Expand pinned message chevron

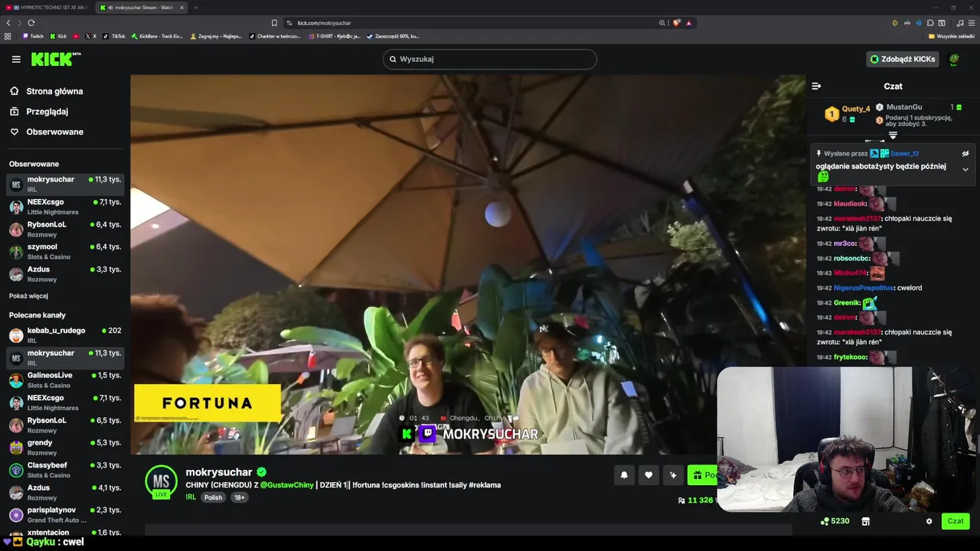965,169
